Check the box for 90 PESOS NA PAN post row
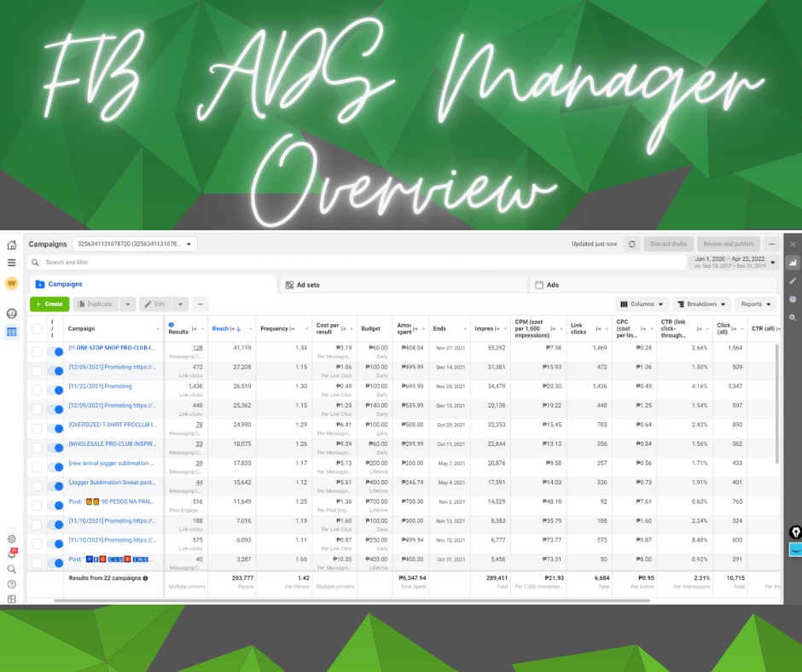The width and height of the screenshot is (802, 672). click(x=37, y=505)
